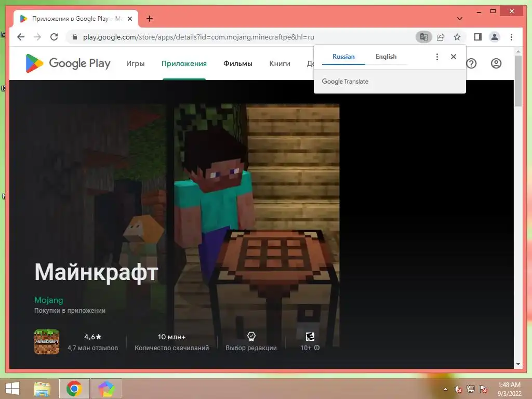
Task: Open the Книги section
Action: pos(280,63)
